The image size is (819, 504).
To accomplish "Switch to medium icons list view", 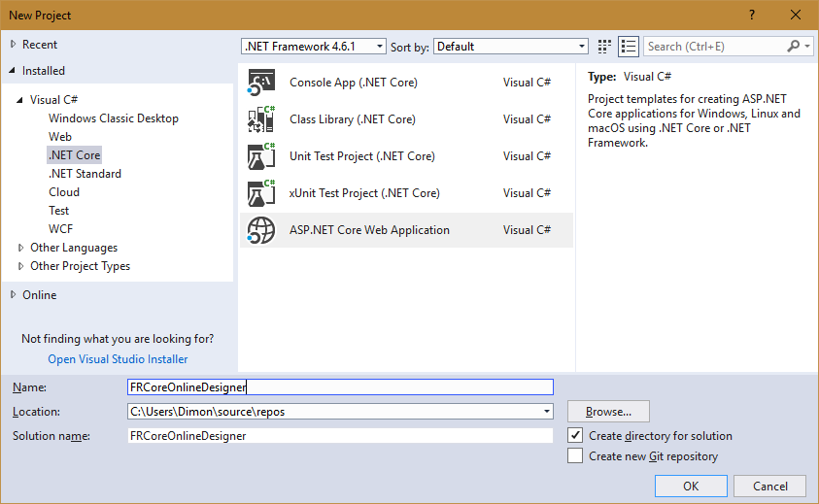I will tap(629, 47).
